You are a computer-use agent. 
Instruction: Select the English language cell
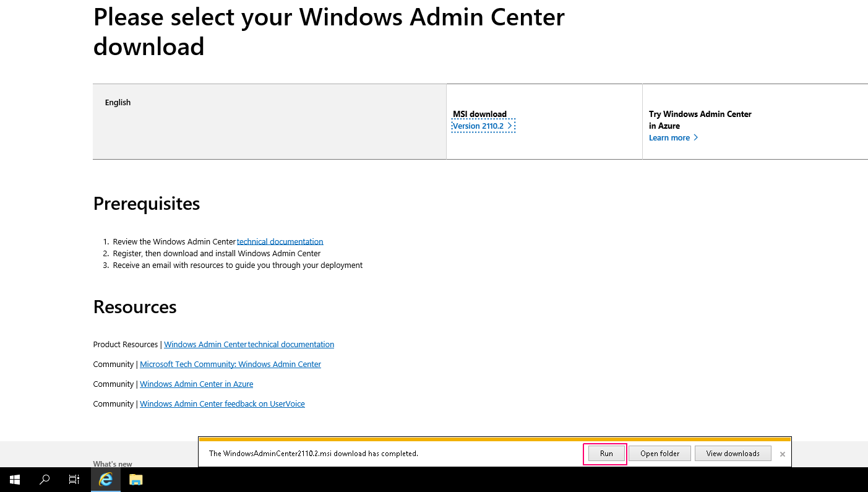click(269, 121)
